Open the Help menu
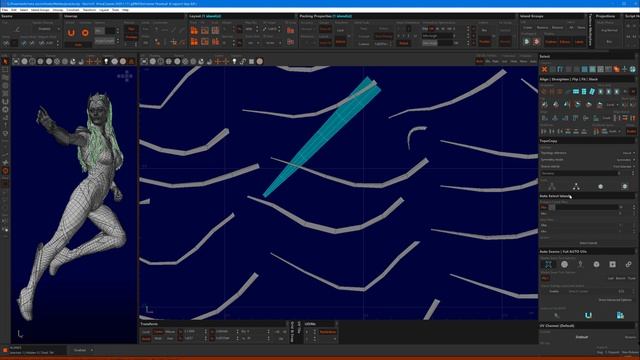The height and width of the screenshot is (360, 640). pyautogui.click(x=125, y=10)
